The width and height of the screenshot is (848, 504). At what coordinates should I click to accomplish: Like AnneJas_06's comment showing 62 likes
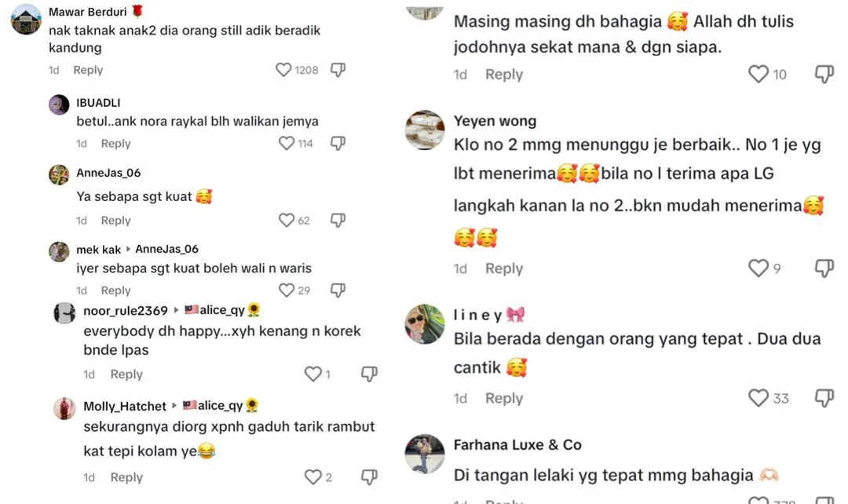tap(286, 220)
